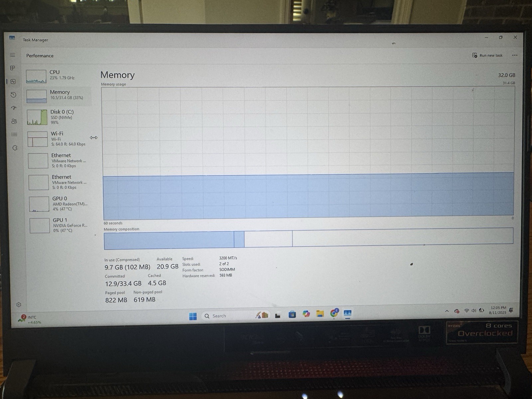Click the Memory usage graph
The width and height of the screenshot is (532, 399).
pyautogui.click(x=309, y=153)
